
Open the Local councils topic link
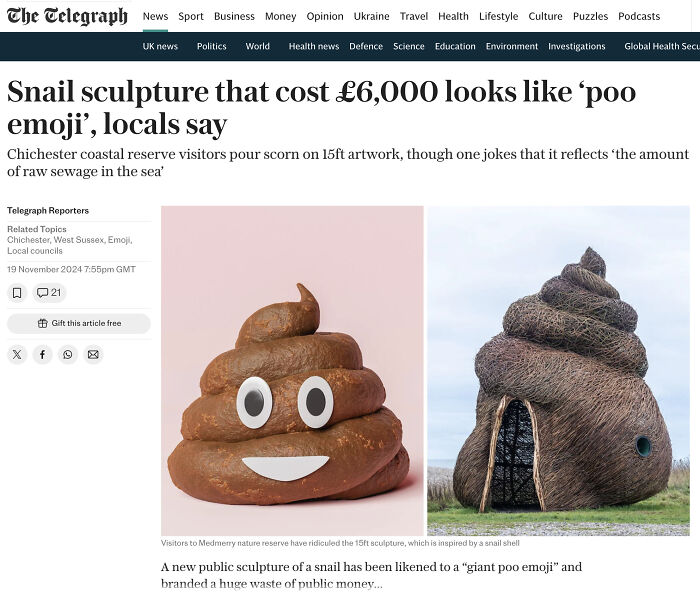click(x=35, y=251)
